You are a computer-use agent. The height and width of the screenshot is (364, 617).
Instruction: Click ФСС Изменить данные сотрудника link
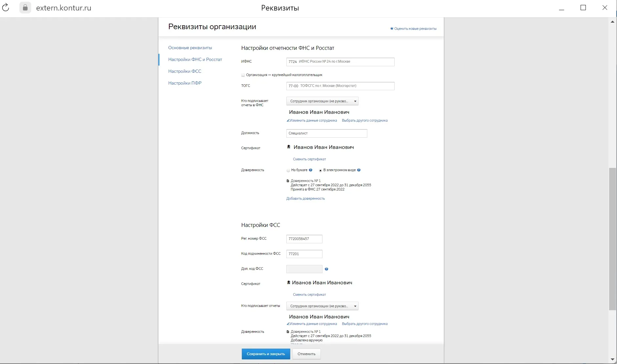tap(313, 324)
